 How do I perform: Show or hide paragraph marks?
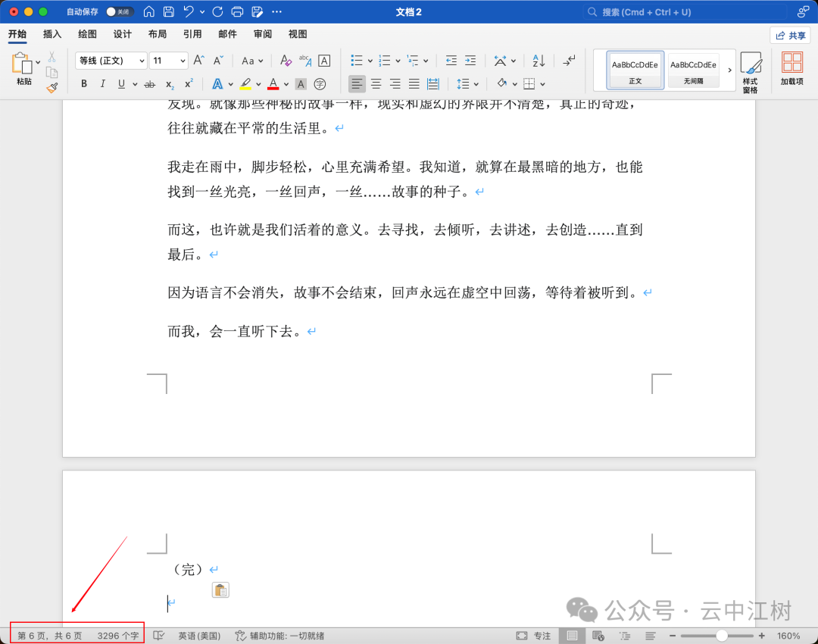tap(570, 61)
